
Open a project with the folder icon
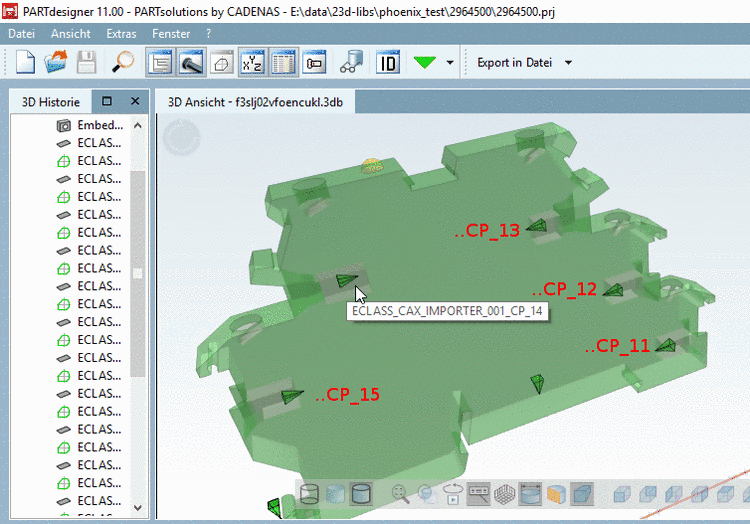coord(55,62)
